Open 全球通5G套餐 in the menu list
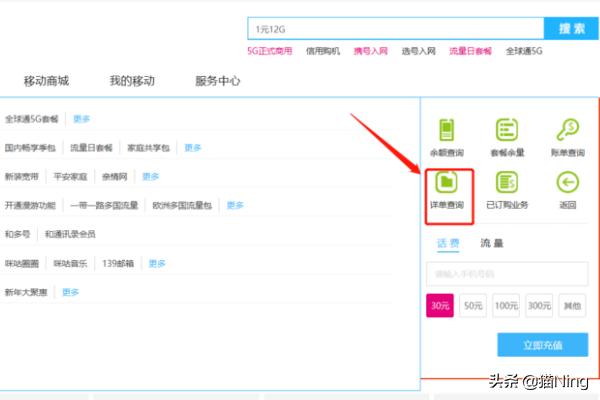The image size is (600, 400). pos(31,119)
